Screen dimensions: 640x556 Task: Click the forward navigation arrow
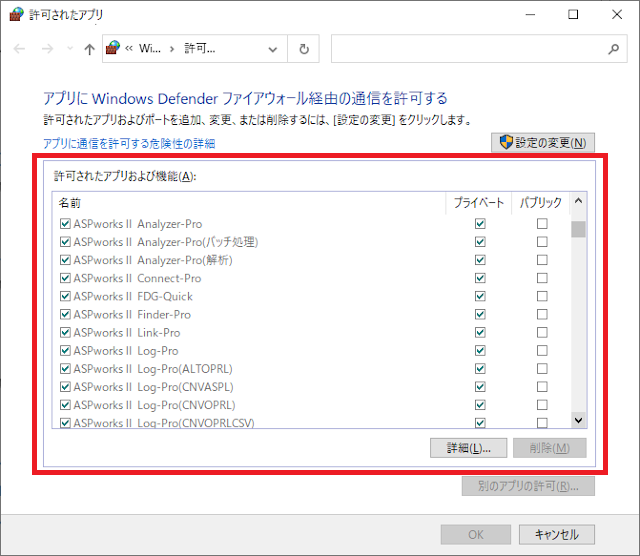pos(47,49)
